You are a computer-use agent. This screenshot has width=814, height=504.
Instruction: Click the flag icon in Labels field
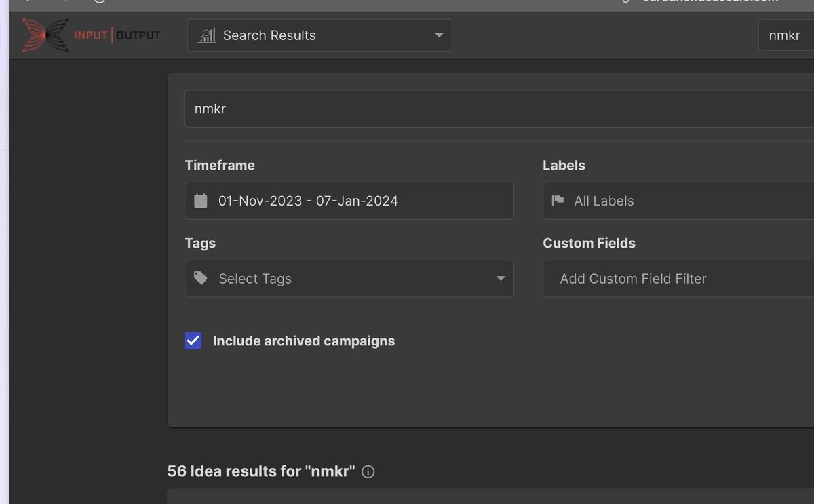tap(558, 201)
